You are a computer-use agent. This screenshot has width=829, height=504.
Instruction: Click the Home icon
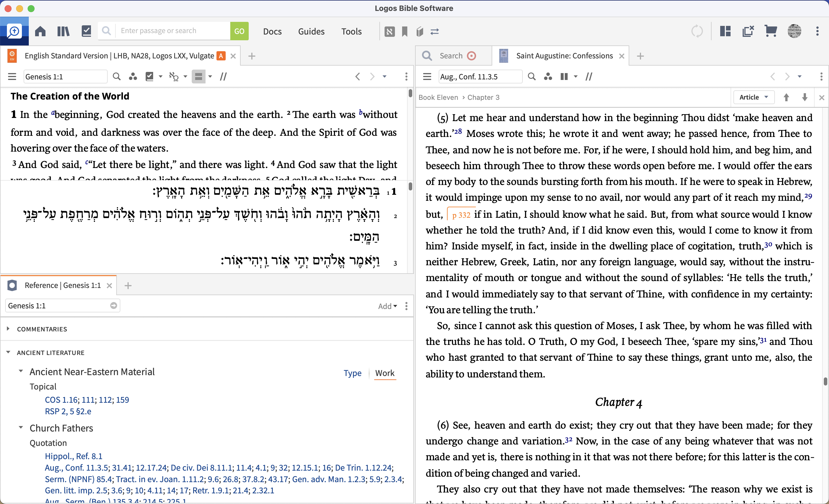coord(40,31)
